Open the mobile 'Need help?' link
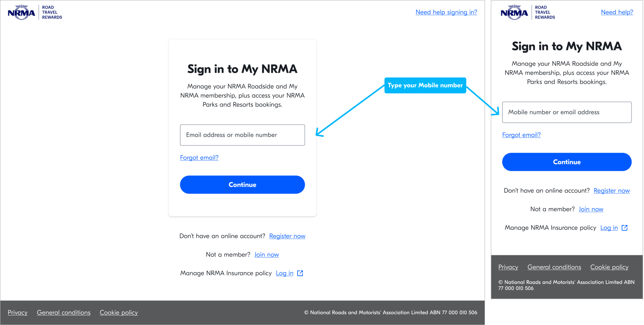644x325 pixels. point(617,12)
